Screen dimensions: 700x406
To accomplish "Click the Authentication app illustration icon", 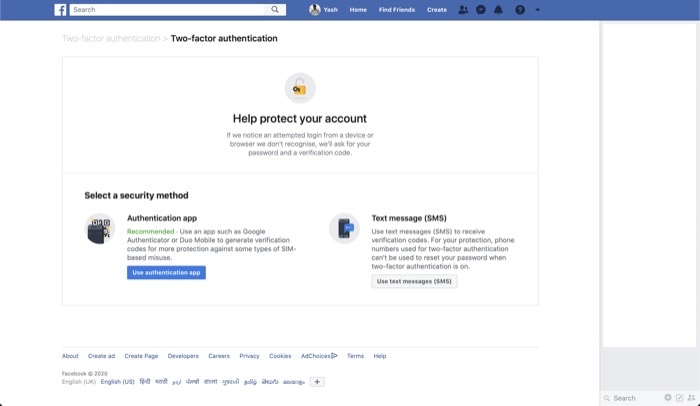I will coord(100,229).
